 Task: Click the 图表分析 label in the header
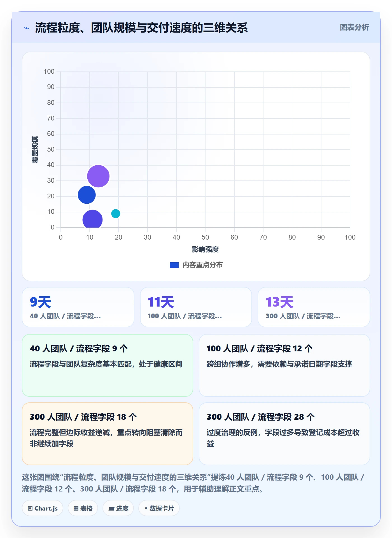(354, 27)
